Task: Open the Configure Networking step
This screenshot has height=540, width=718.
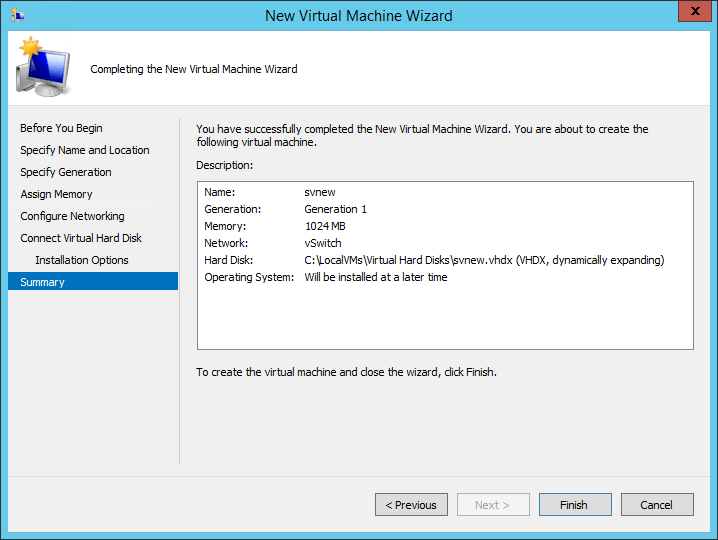Action: coord(72,216)
